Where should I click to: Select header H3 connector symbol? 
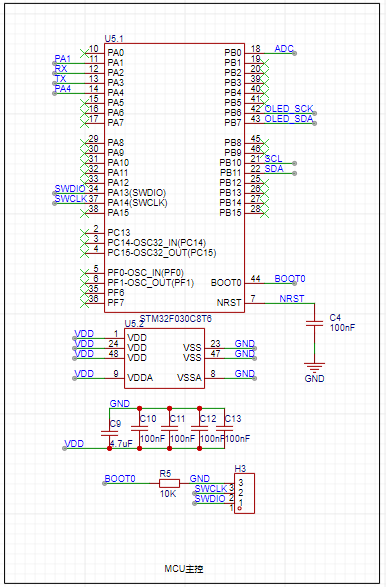click(244, 493)
